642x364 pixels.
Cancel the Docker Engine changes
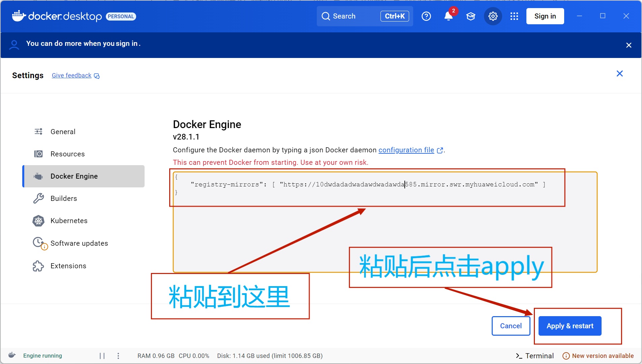(x=511, y=326)
